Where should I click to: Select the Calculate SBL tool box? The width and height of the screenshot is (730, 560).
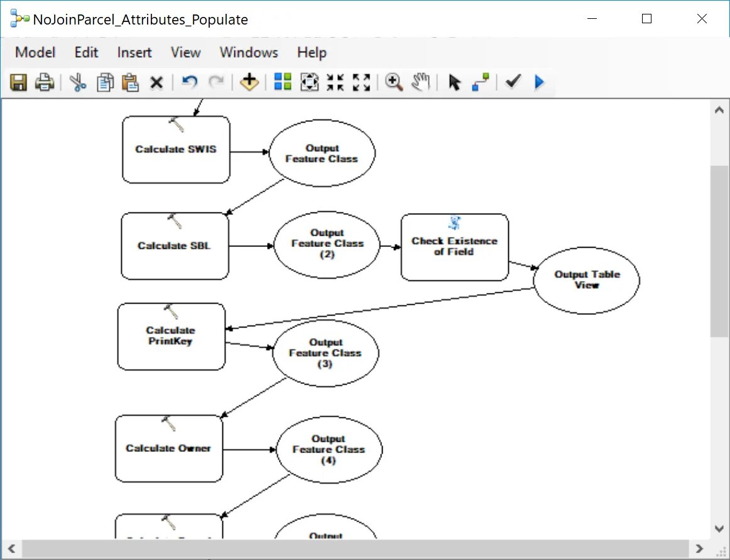[x=175, y=246]
